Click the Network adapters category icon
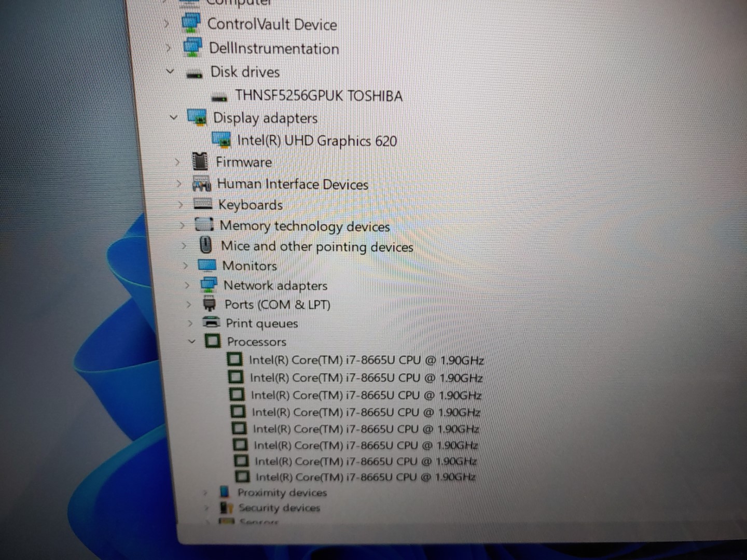 point(208,285)
